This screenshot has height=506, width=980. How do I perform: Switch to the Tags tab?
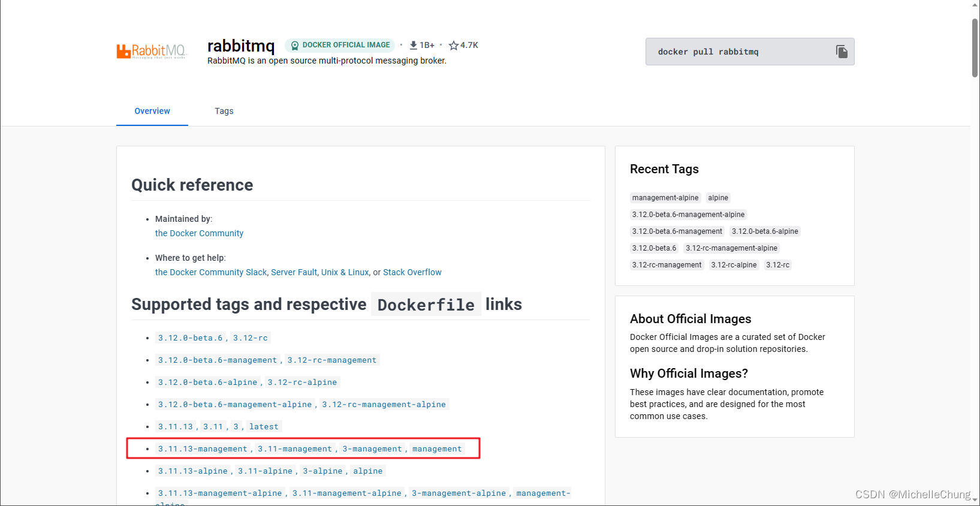(224, 111)
